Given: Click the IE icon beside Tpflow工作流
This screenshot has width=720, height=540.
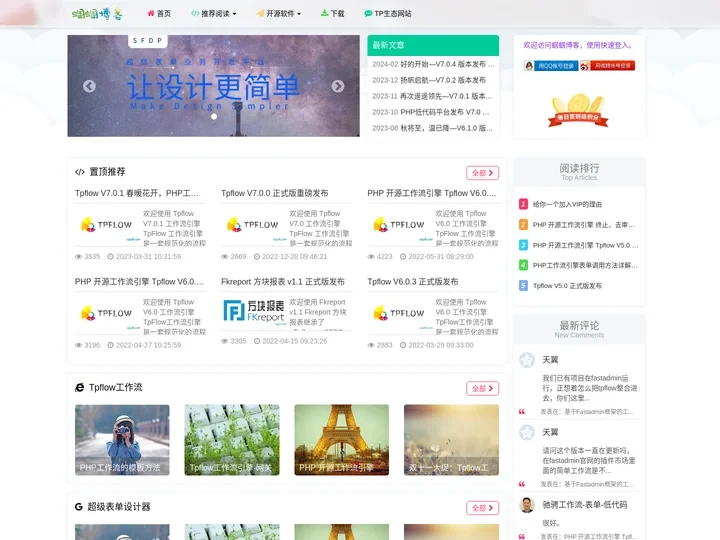Looking at the screenshot, I should pyautogui.click(x=79, y=388).
